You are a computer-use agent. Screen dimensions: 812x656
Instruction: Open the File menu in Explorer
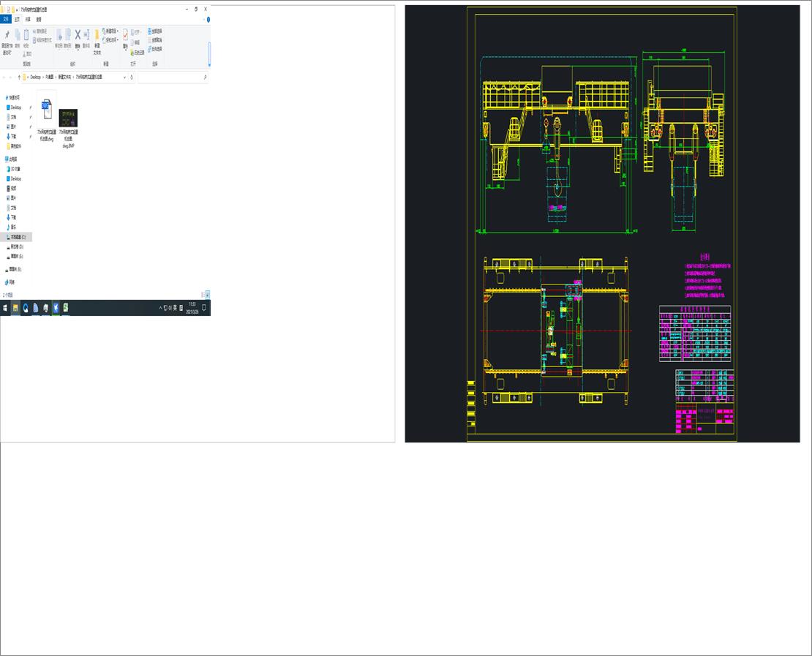[6, 20]
